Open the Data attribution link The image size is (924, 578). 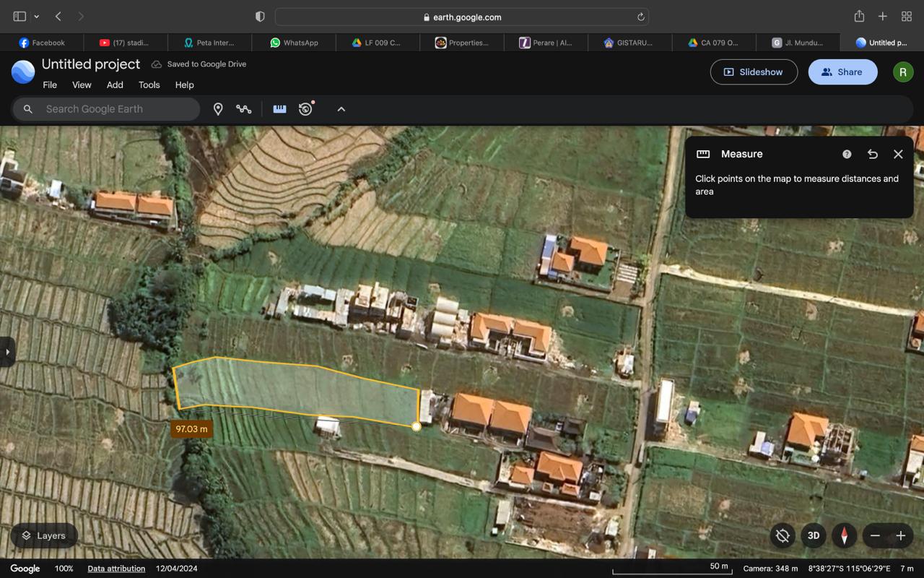(116, 569)
